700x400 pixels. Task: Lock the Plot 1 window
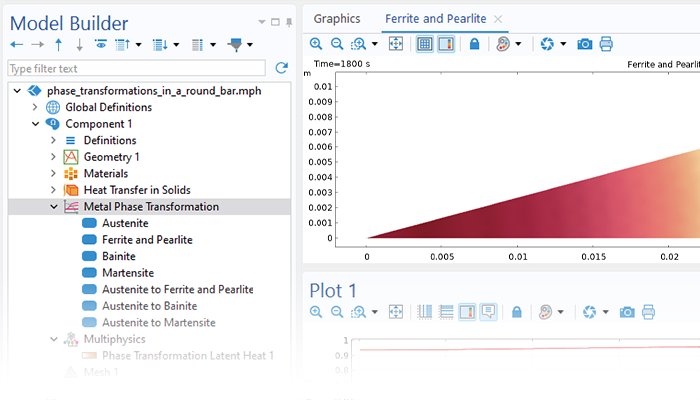(517, 312)
